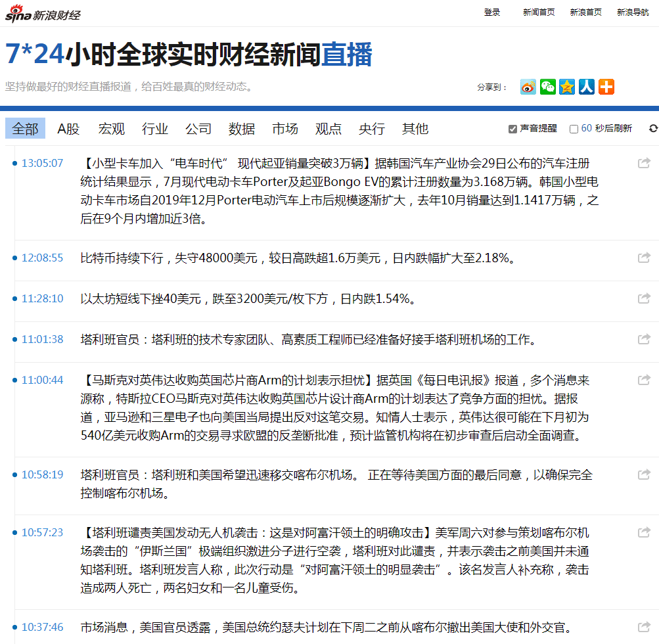Viewport: 659px width, 644px height.
Task: Open the 行业 tab
Action: [154, 128]
